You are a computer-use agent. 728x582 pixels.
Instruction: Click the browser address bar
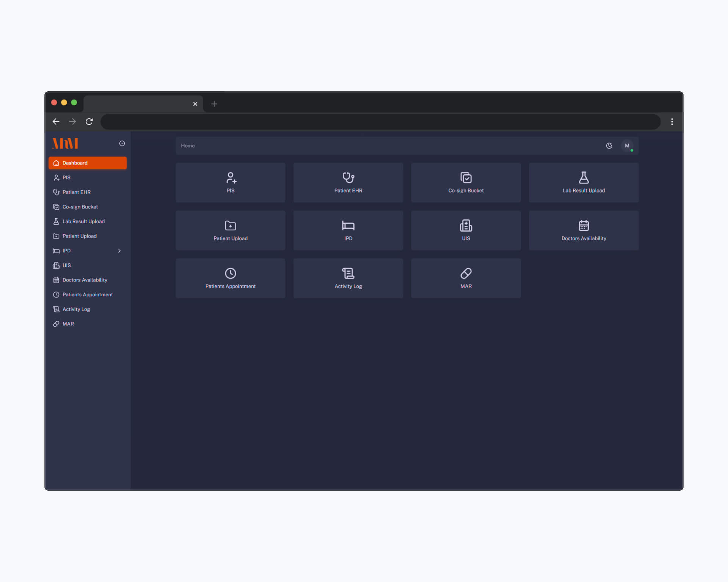[379, 122]
